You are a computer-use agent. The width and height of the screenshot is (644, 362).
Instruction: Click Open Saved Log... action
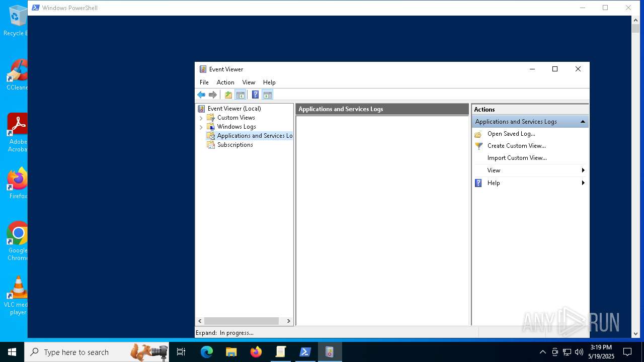pos(511,134)
